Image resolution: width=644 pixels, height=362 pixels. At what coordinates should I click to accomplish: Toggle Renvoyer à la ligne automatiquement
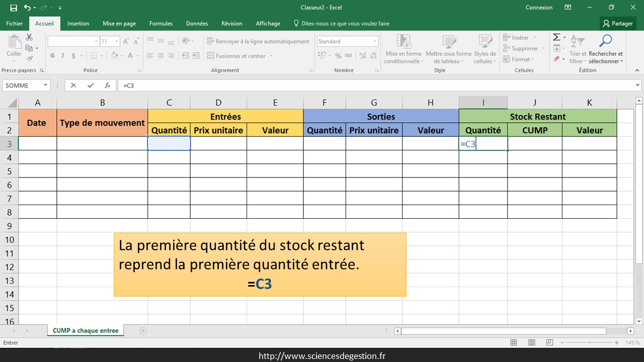click(x=258, y=41)
